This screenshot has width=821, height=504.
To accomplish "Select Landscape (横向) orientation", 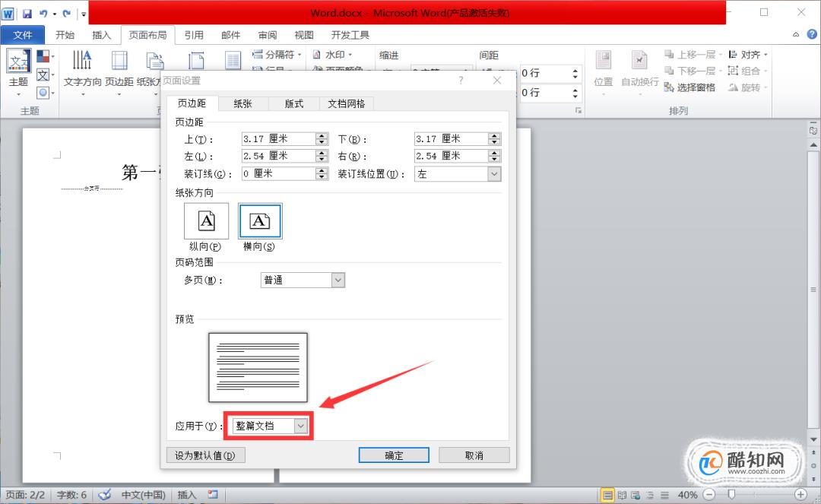I will 260,221.
